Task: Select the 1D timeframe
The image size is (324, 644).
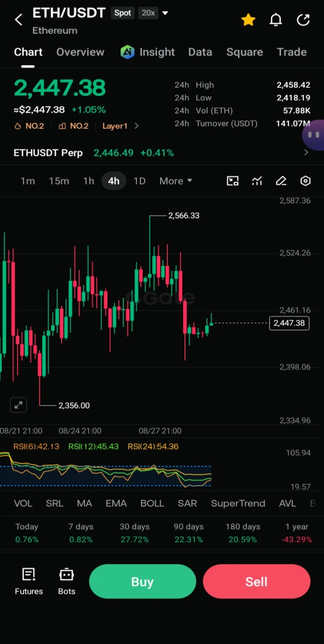Action: coord(139,181)
